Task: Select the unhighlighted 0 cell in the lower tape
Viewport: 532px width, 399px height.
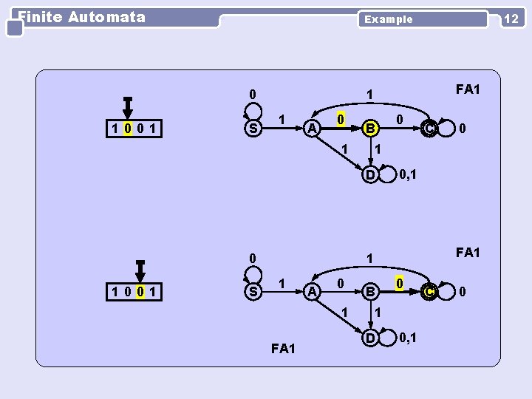Action: coord(128,292)
